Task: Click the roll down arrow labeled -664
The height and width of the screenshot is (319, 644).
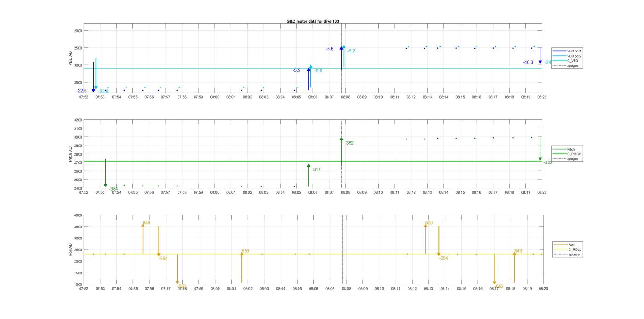Action: (159, 241)
